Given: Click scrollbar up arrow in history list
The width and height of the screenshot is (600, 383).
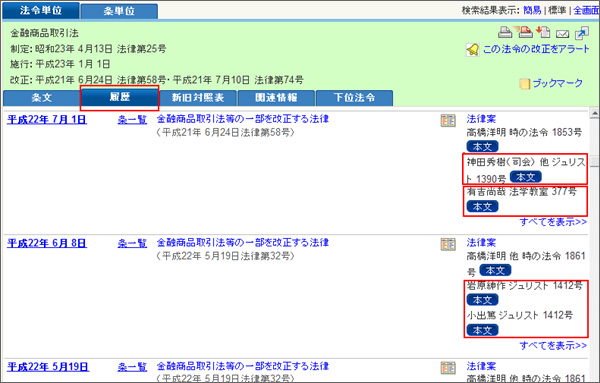Looking at the screenshot, I should 594,113.
